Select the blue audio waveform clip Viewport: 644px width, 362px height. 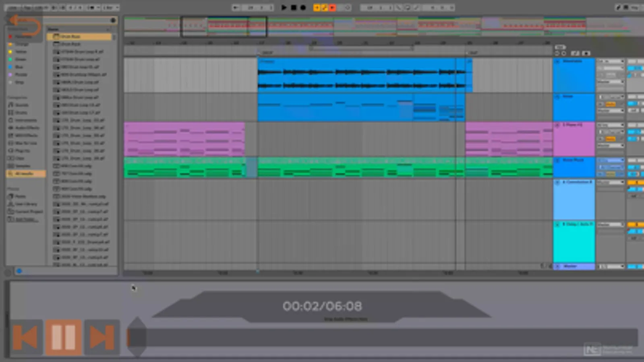pos(362,75)
